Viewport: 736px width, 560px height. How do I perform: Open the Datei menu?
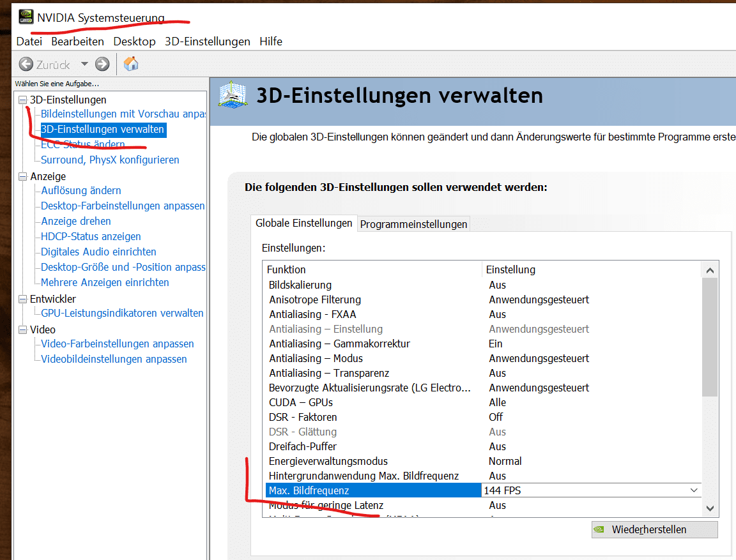point(29,42)
